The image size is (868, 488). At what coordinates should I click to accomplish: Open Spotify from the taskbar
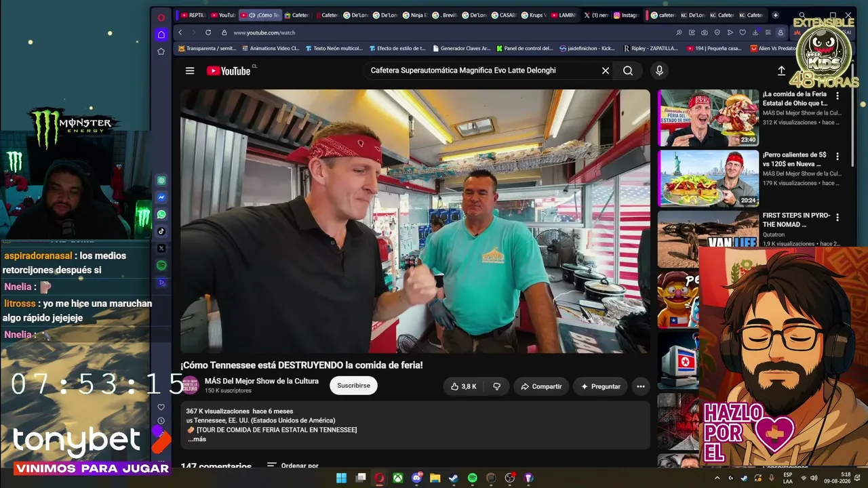click(472, 478)
